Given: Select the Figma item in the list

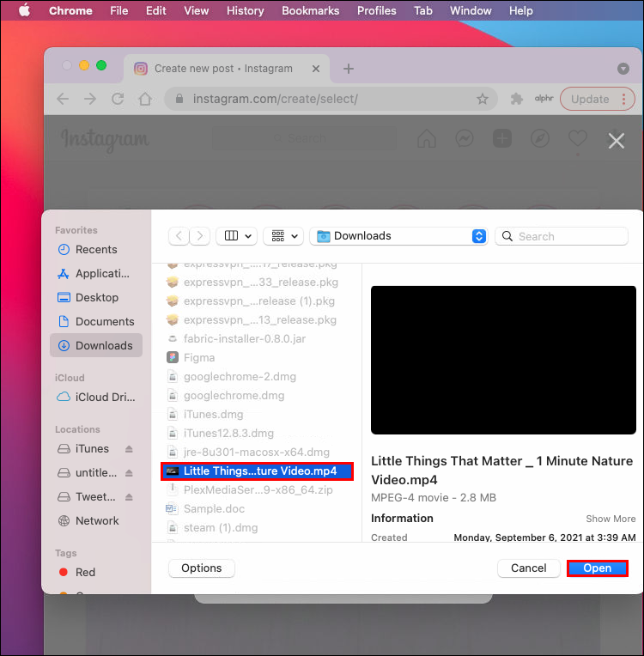Looking at the screenshot, I should (x=257, y=358).
